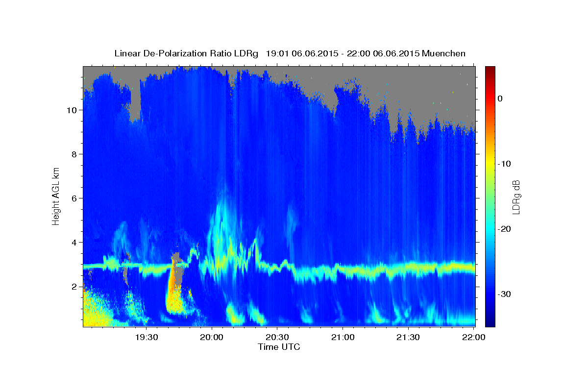Viewport: 588px width, 392px height.
Task: Click the colorbar value -30
Action: 505,294
